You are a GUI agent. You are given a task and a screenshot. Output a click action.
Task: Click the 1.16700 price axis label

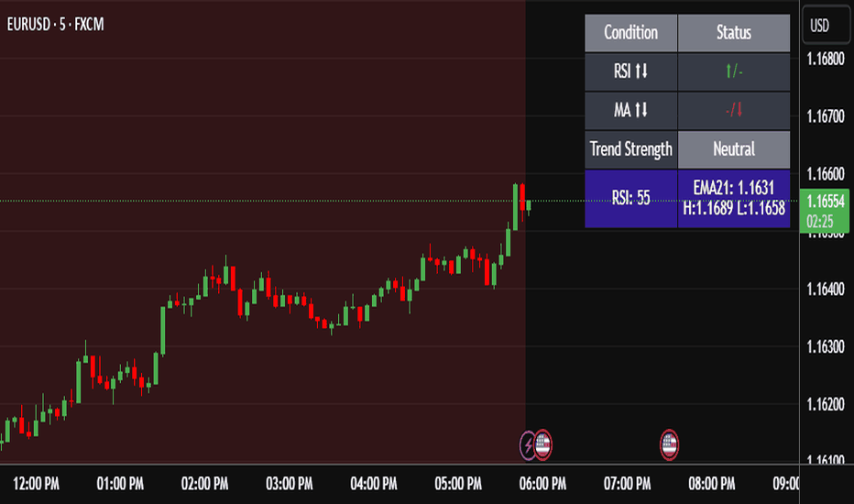825,116
